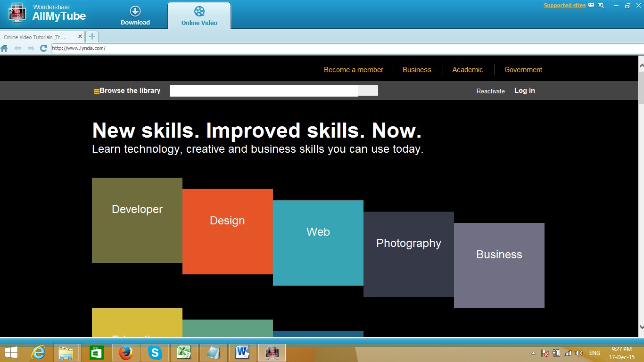Open Skype from the taskbar

click(x=155, y=353)
